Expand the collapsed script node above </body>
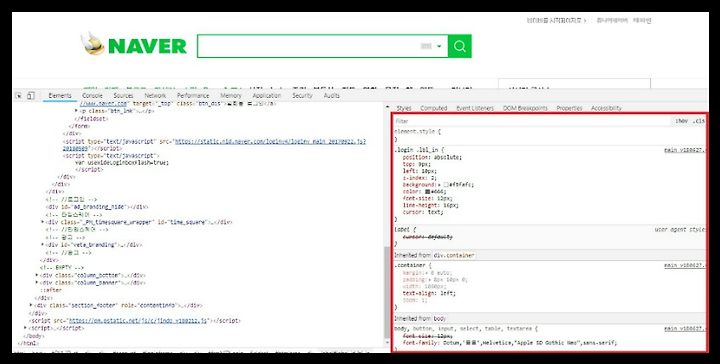720x364 pixels. tap(25, 328)
